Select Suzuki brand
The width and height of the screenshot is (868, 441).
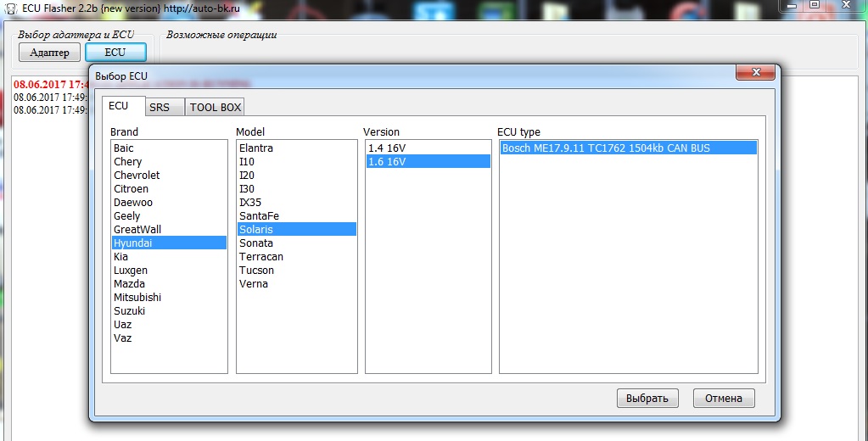click(x=169, y=310)
